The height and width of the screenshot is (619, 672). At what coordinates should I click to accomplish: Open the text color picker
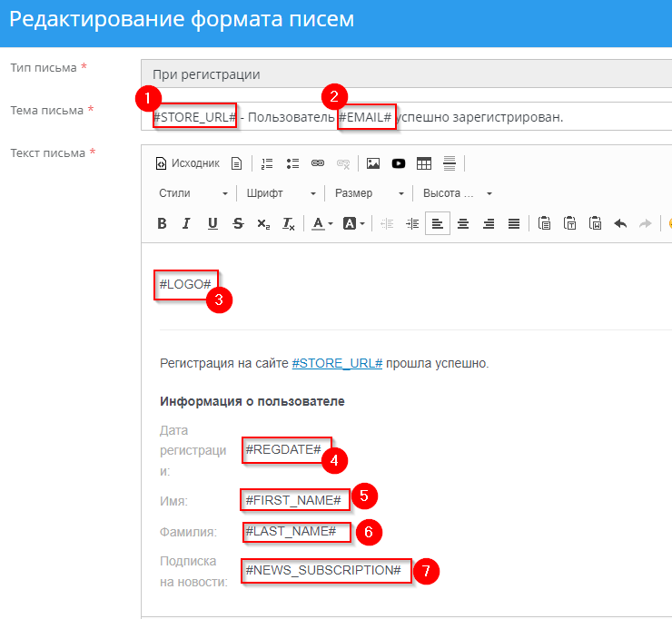[x=322, y=223]
